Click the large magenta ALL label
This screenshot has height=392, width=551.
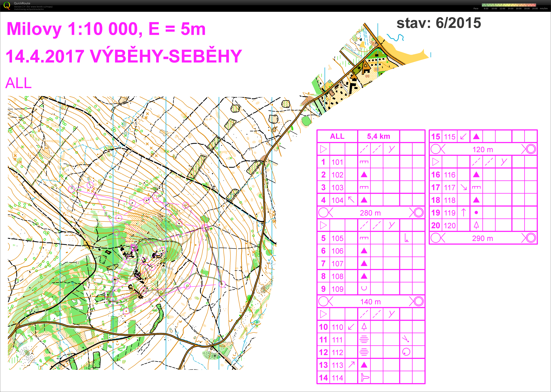18,83
